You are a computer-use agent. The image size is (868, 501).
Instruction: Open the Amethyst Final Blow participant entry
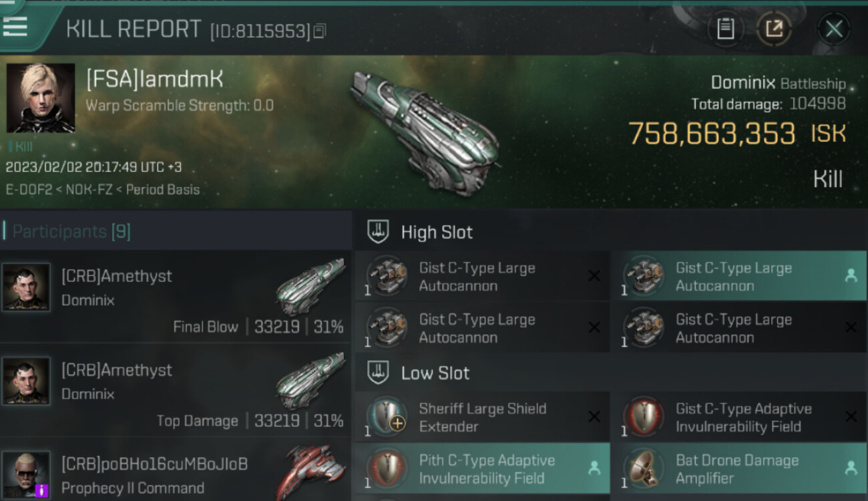click(x=175, y=297)
